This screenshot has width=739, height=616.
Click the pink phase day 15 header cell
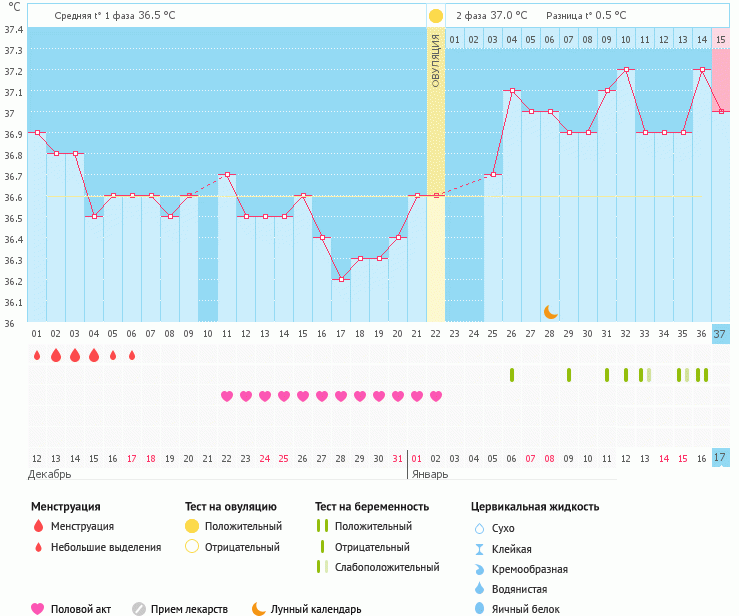720,39
